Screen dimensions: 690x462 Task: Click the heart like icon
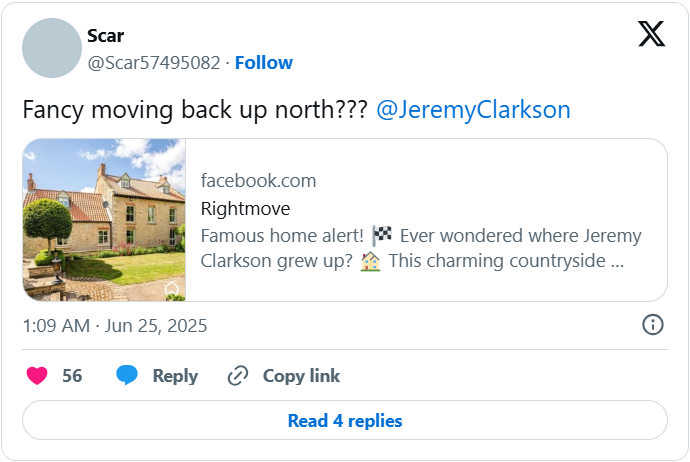coord(37,376)
